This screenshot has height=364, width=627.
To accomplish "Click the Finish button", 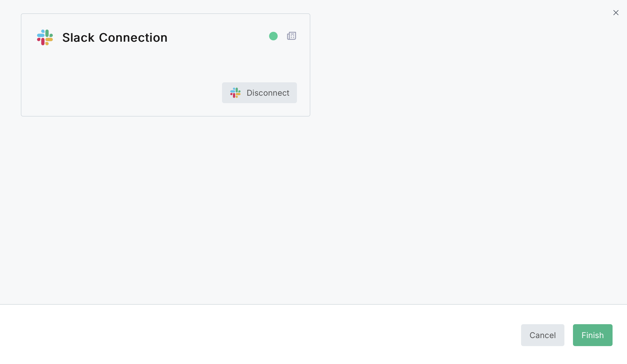I will pos(592,335).
